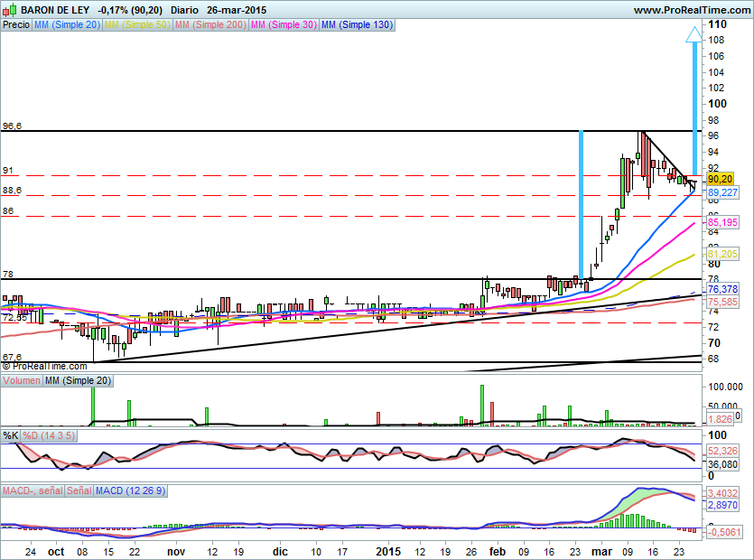Click the Precio indicator label
The height and width of the screenshot is (560, 754).
coord(15,24)
